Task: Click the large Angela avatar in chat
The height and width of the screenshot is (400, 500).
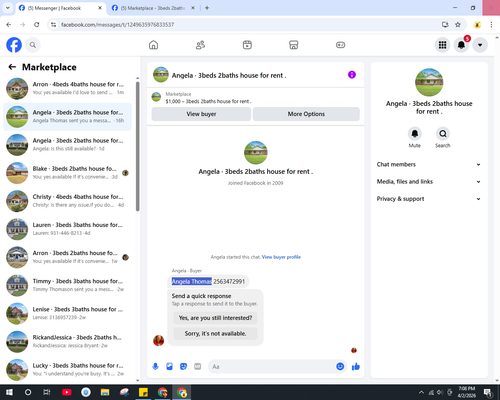Action: pyautogui.click(x=255, y=153)
